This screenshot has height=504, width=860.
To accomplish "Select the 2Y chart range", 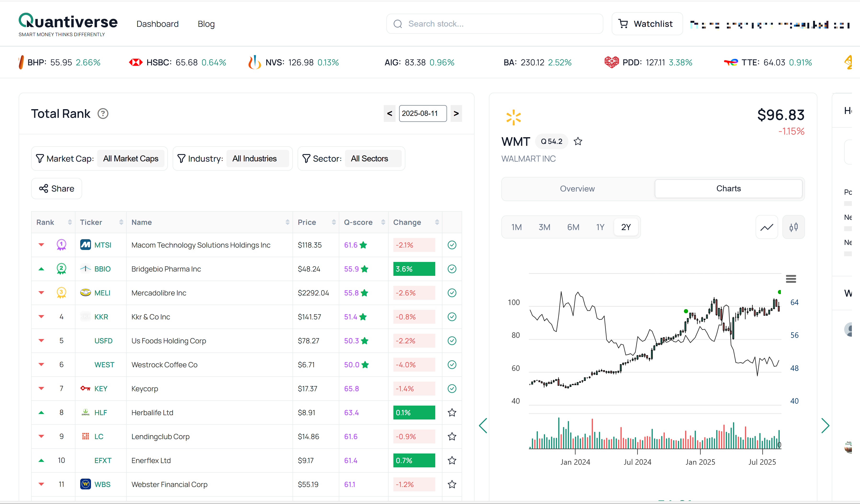I will (626, 227).
